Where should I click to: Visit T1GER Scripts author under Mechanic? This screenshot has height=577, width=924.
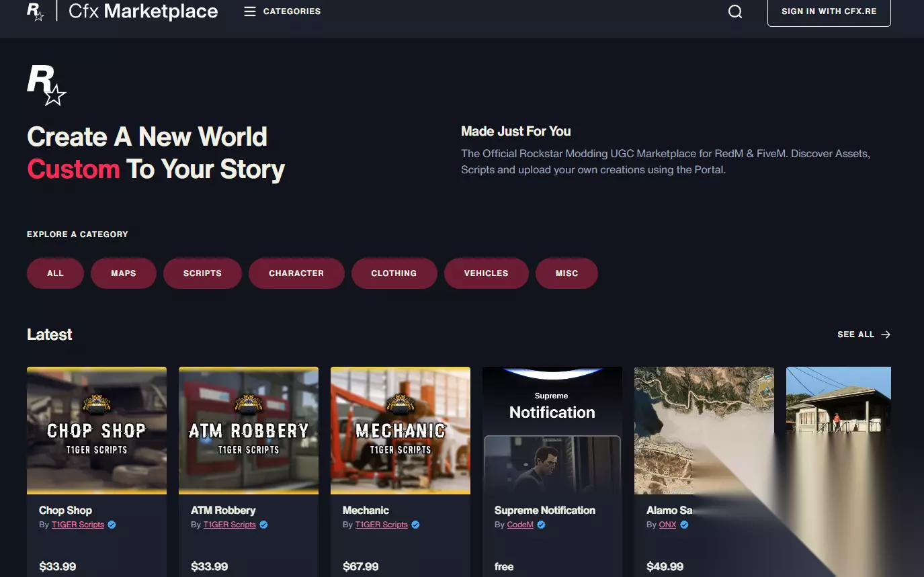pos(382,525)
